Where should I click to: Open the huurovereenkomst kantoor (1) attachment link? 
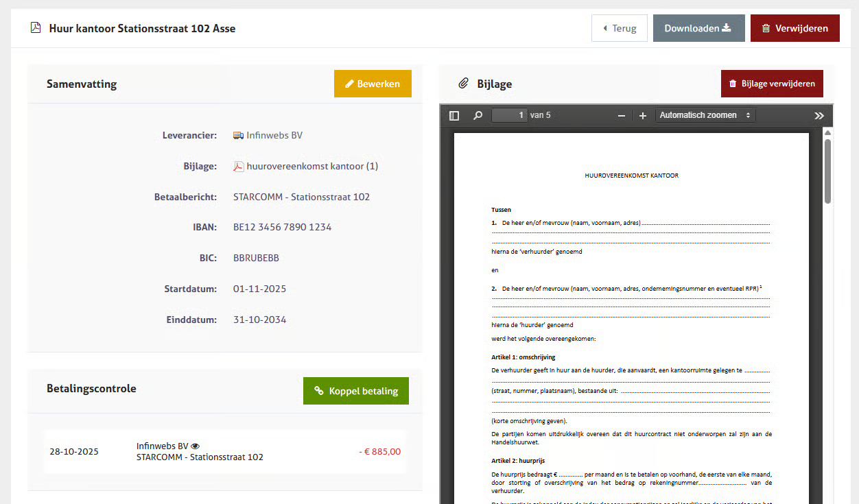click(312, 167)
